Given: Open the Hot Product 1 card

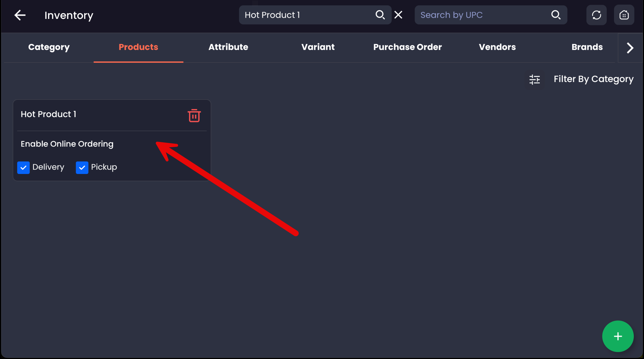Looking at the screenshot, I should coord(48,114).
